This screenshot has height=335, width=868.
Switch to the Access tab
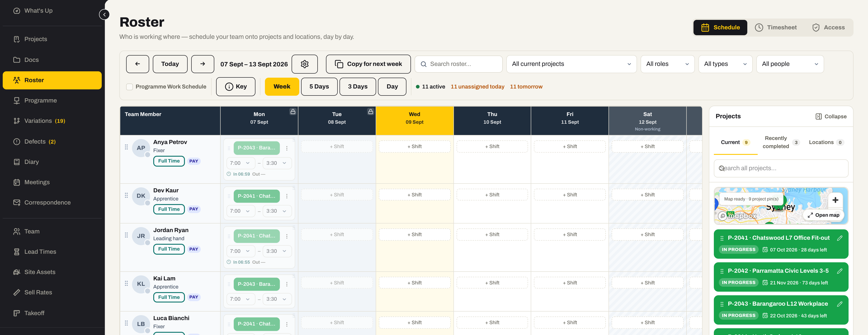click(x=829, y=28)
